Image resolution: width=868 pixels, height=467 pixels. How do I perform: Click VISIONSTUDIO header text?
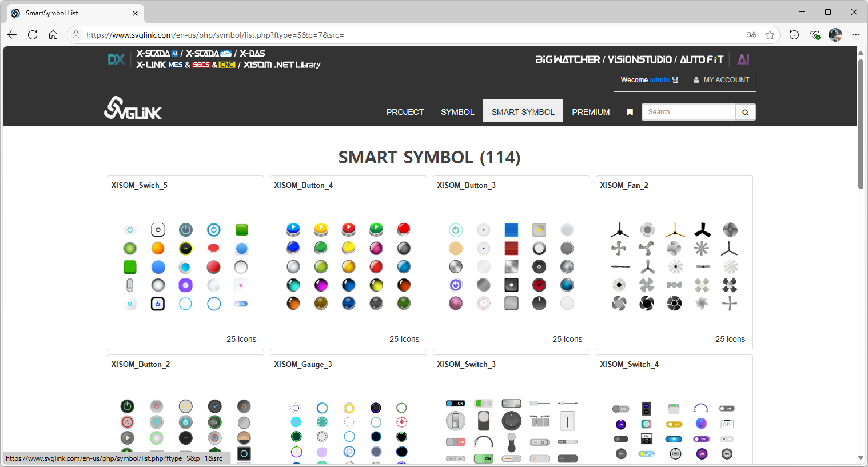click(639, 59)
